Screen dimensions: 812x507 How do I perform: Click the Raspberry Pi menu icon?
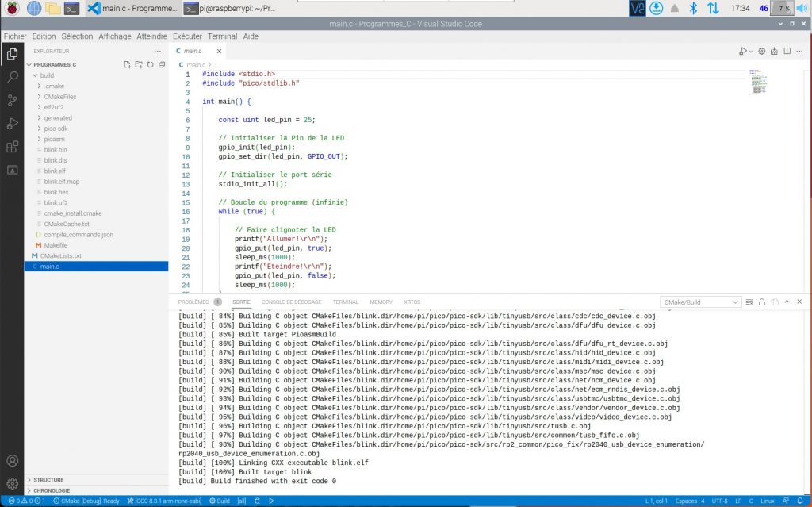(x=11, y=9)
